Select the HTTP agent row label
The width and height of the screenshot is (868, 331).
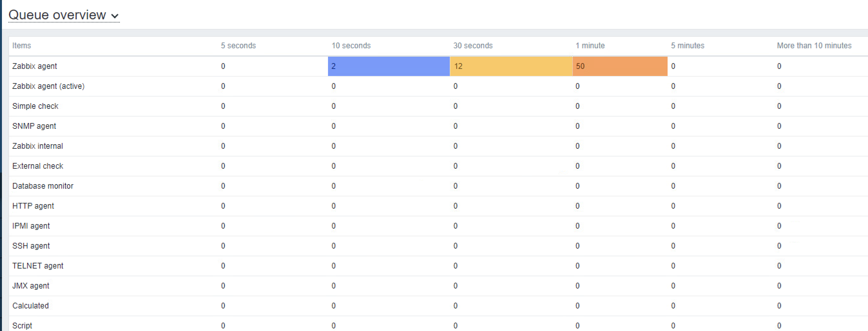(33, 206)
